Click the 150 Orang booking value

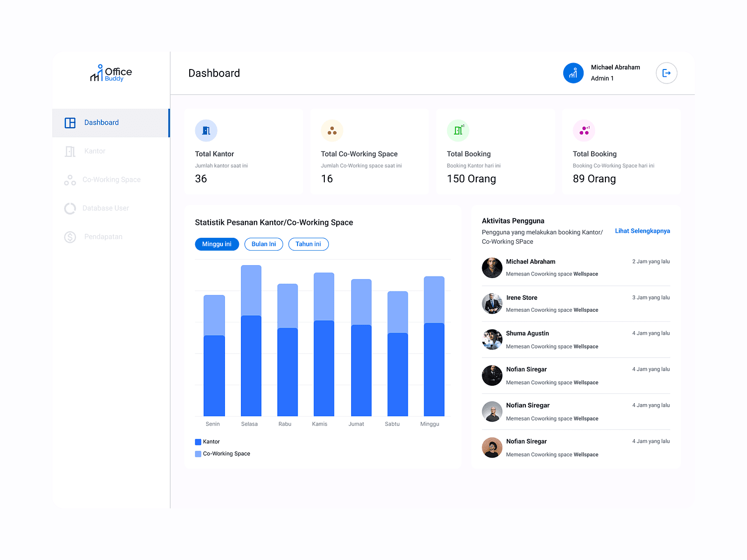(x=471, y=179)
